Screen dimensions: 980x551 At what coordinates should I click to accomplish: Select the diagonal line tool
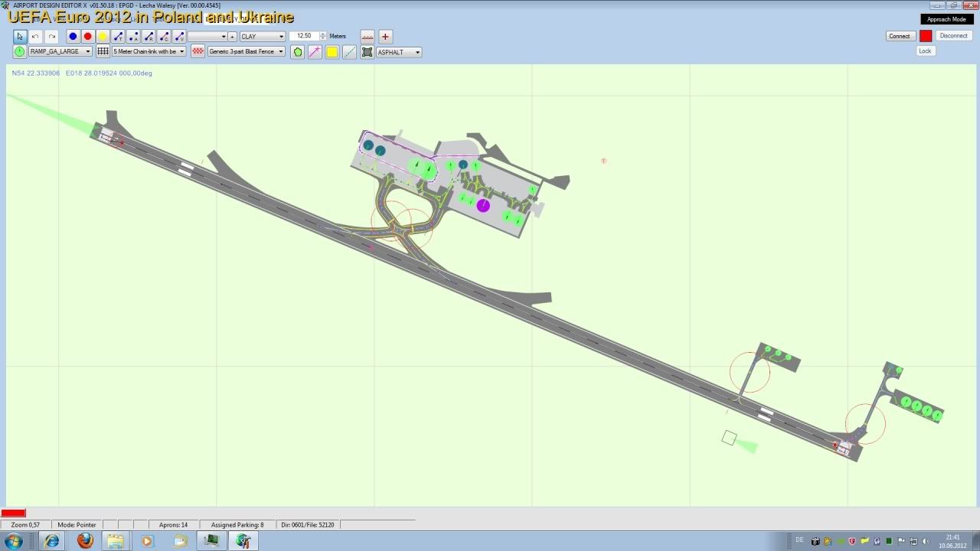pos(349,52)
